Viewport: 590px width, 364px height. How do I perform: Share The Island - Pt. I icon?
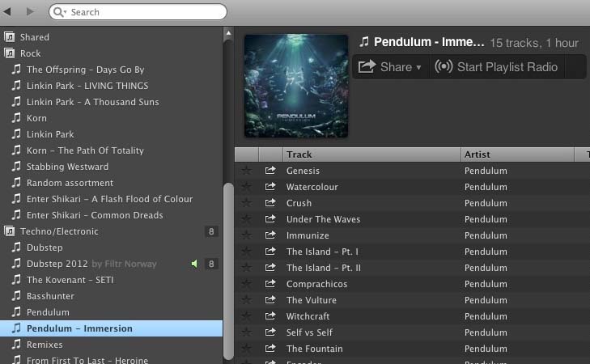270,252
